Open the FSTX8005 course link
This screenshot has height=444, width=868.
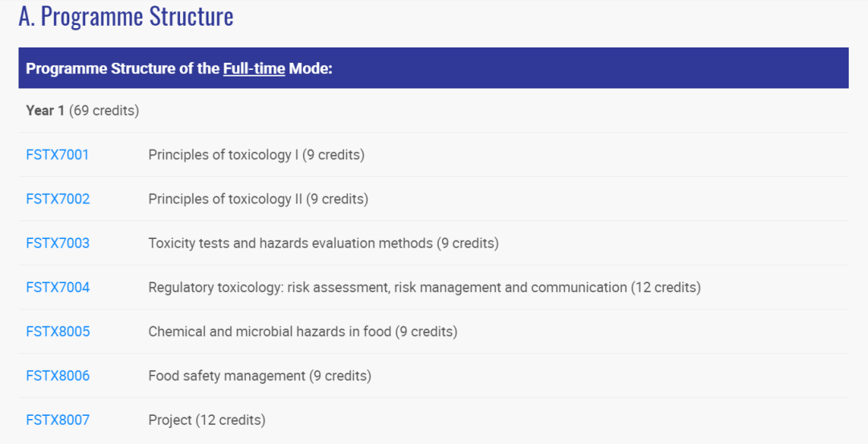click(58, 331)
